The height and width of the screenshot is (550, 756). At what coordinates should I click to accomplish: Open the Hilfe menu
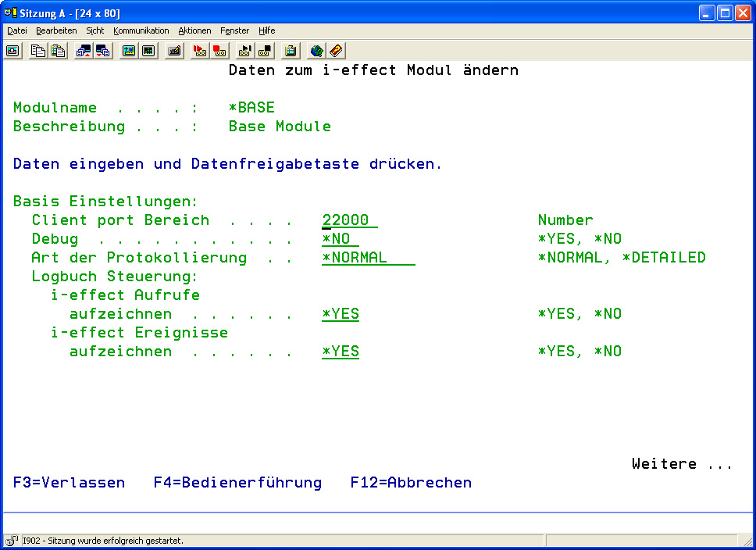pos(266,30)
